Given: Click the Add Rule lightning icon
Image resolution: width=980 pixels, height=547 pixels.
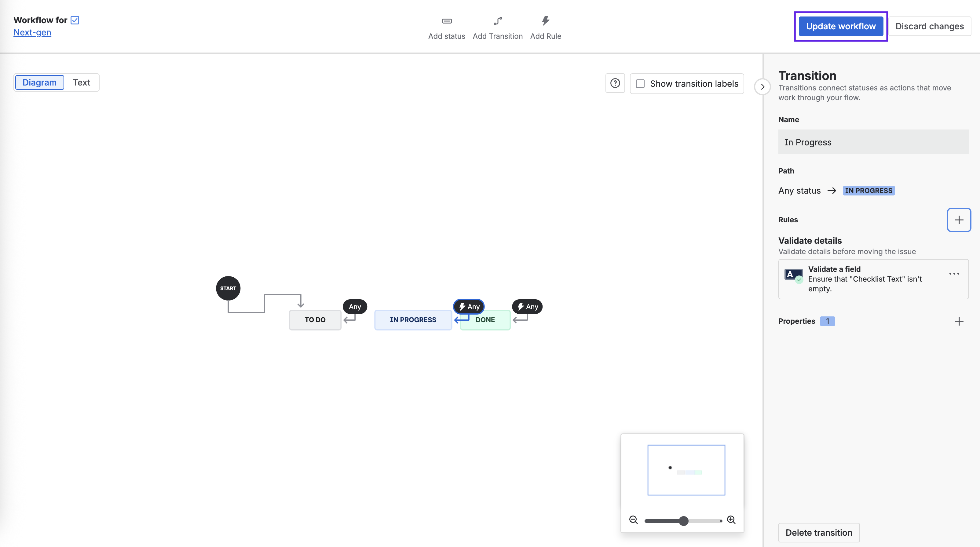Looking at the screenshot, I should click(546, 20).
